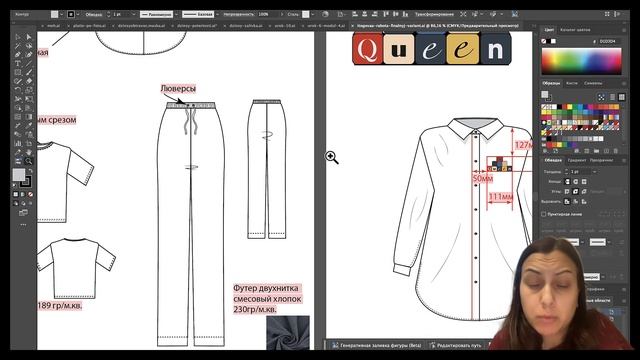The image size is (640, 360).
Task: Select the Zoom tool in the toolbar
Action: 29,161
